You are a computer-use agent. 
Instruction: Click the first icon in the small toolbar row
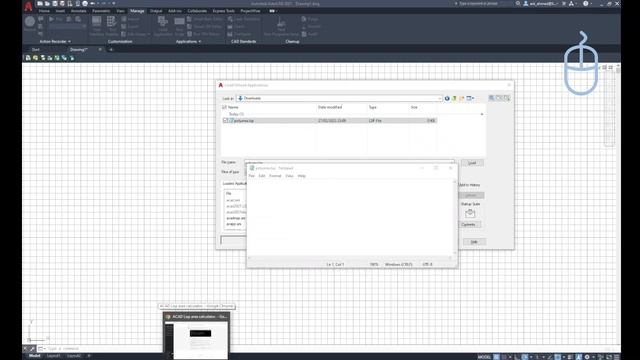[28, 58]
